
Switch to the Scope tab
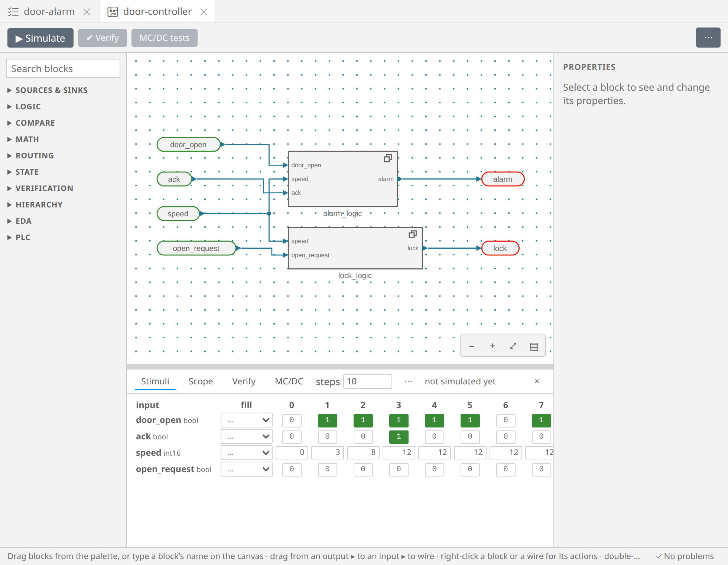point(201,381)
